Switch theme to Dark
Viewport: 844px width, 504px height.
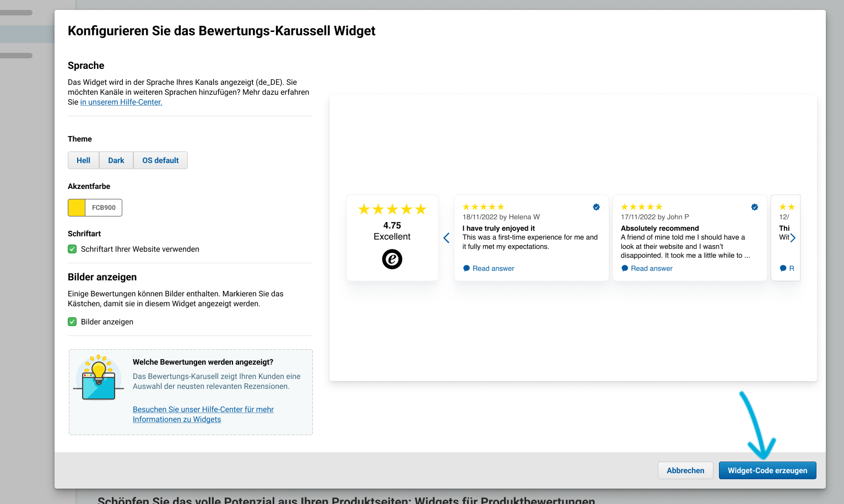(x=116, y=160)
